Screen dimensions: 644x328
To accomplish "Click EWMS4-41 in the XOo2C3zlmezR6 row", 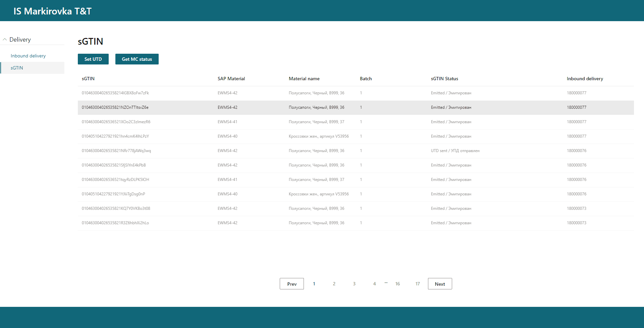I will pyautogui.click(x=227, y=122).
